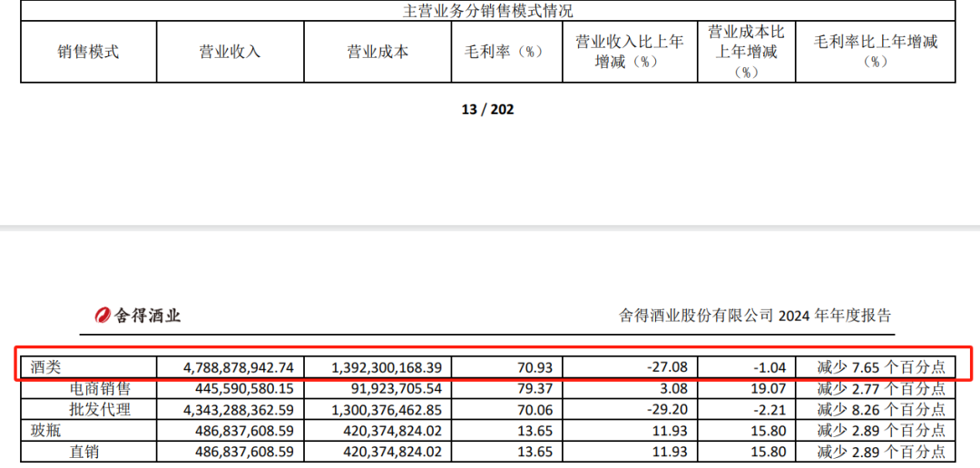Viewport: 980px width, 468px height.
Task: Click 13.65 in the 玻瓶 row
Action: point(537,431)
